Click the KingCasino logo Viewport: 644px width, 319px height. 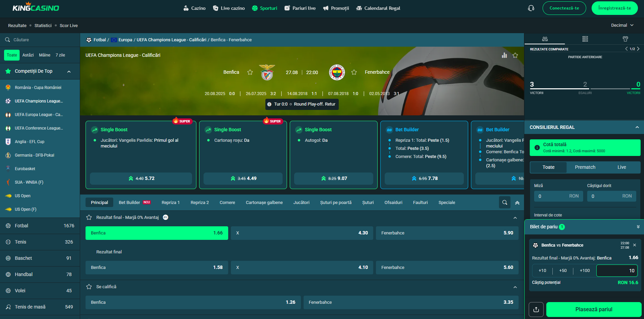(x=36, y=7)
